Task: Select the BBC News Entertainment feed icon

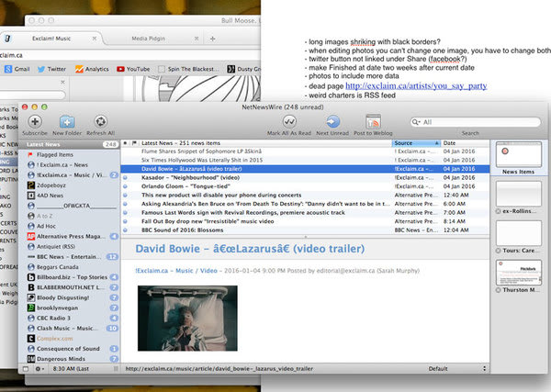Action: pyautogui.click(x=31, y=257)
